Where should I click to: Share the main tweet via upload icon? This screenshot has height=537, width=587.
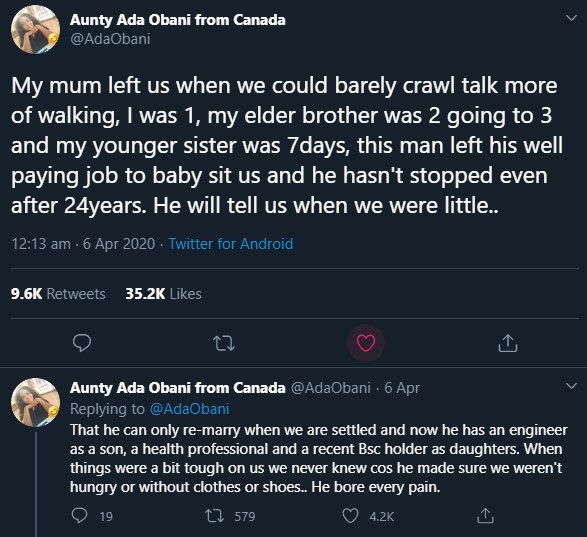[x=508, y=343]
